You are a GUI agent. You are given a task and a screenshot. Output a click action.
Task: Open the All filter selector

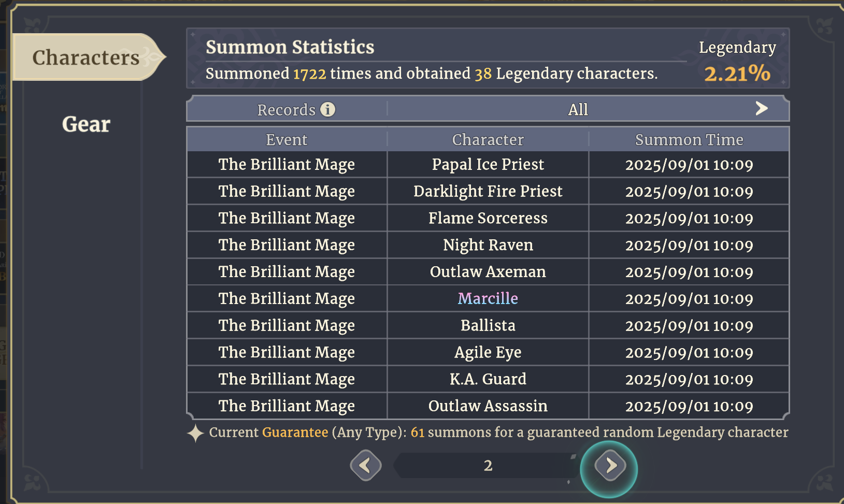[578, 109]
